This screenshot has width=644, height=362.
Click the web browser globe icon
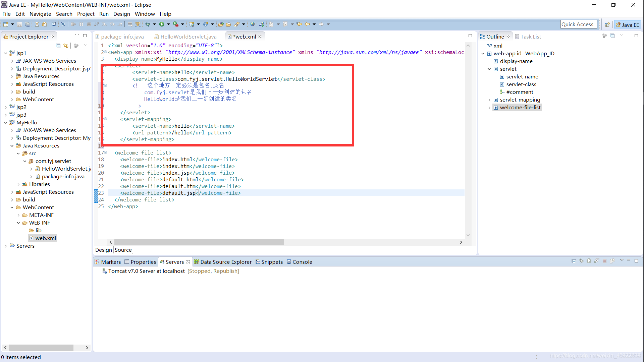coord(252,24)
